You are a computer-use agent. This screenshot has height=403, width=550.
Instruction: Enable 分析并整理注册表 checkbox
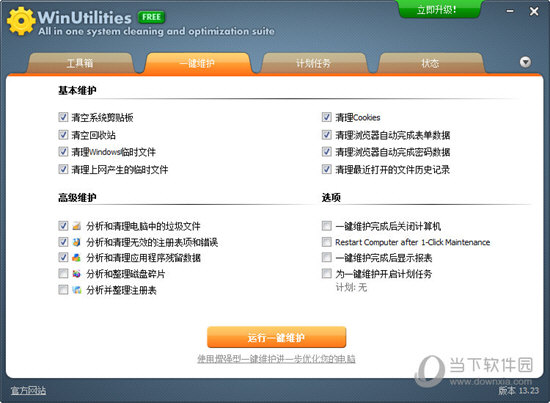[63, 289]
